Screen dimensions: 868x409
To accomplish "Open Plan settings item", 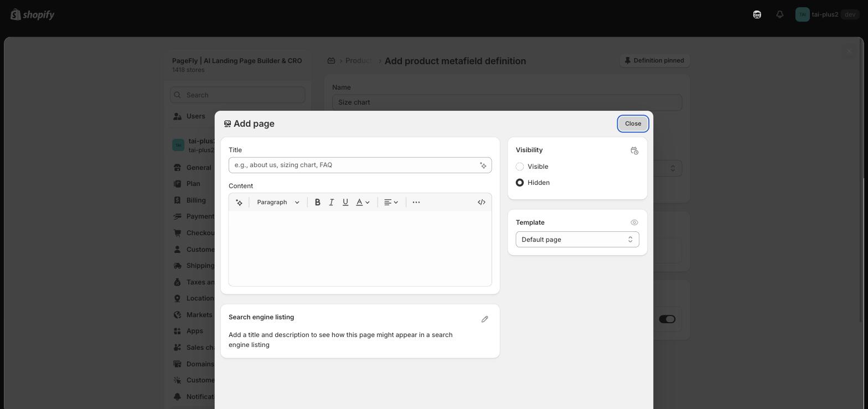I will (x=193, y=184).
